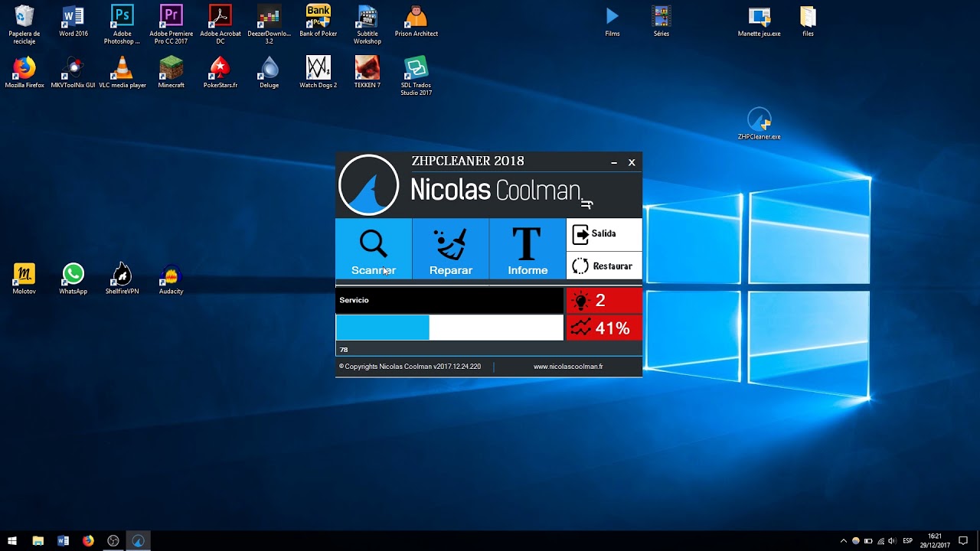Switch to ZHPCleaner taskbar button

(138, 541)
